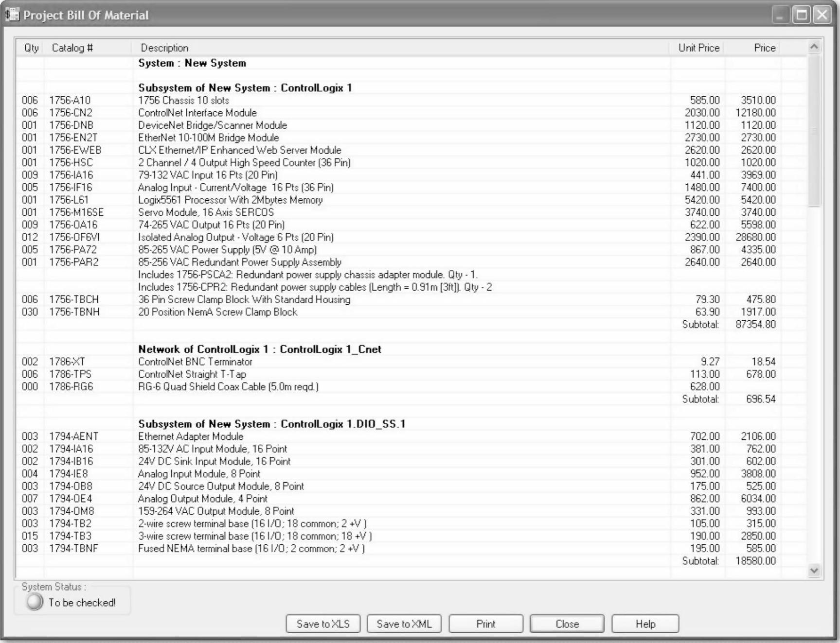Click catalog number 1794-OB8
The image size is (840, 643).
tap(71, 486)
